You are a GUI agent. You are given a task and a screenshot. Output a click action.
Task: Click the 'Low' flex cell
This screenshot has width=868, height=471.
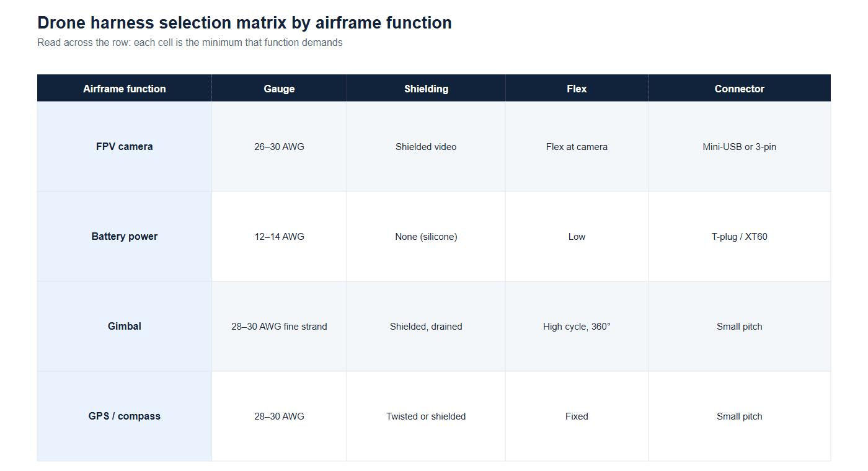577,237
